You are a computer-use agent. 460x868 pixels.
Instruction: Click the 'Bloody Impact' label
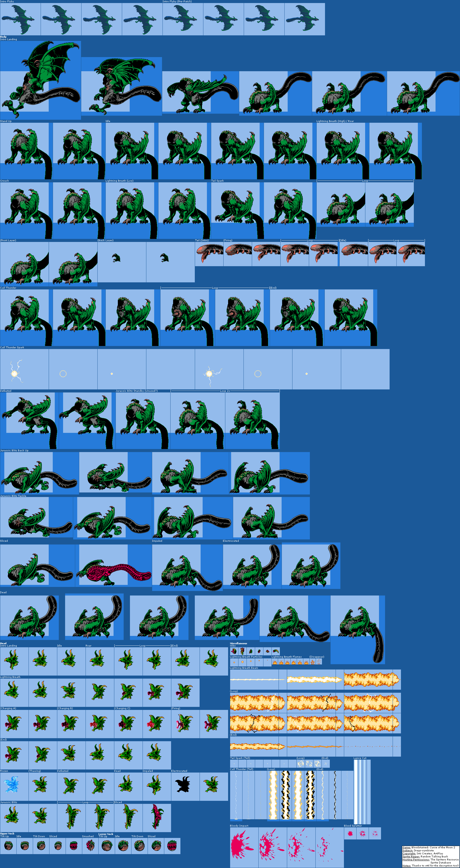tap(239, 826)
